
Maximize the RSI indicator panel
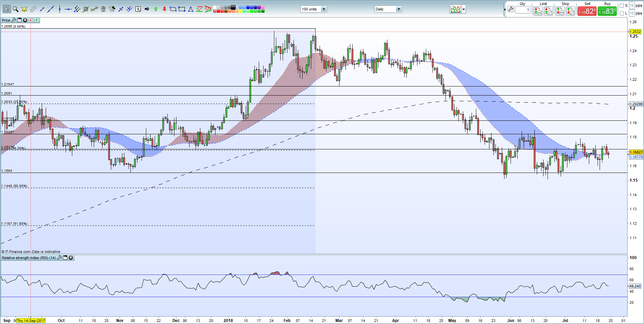point(65,258)
